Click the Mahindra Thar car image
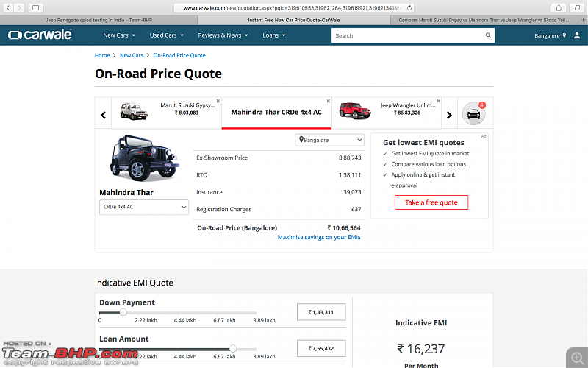This screenshot has height=368, width=588. (144, 158)
